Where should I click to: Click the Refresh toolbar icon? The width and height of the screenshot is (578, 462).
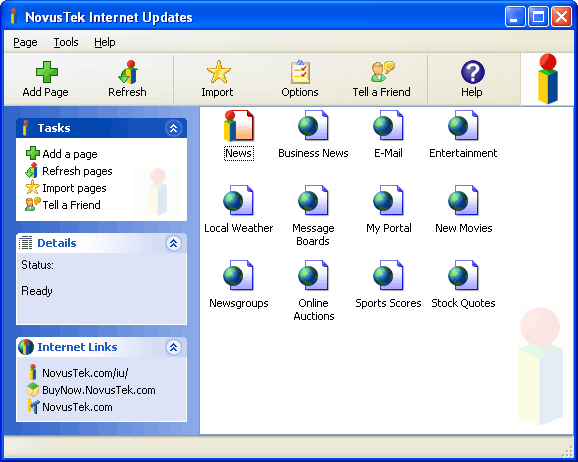128,72
